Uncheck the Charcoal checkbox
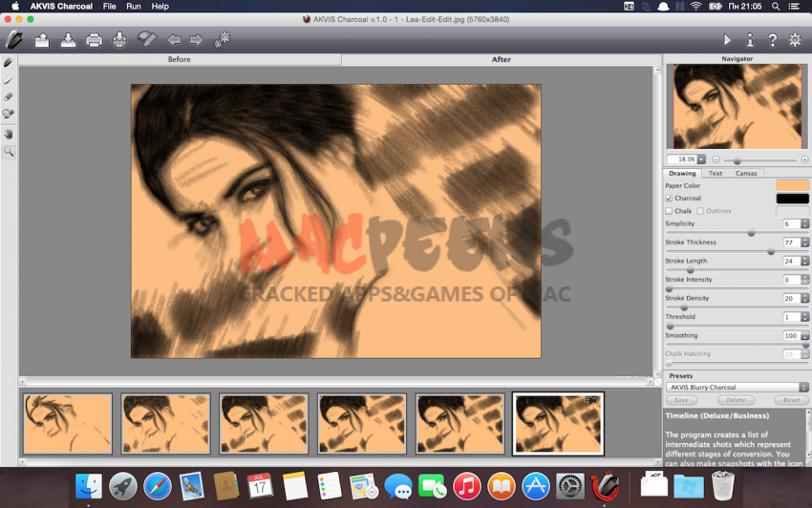Viewport: 812px width, 508px height. tap(669, 199)
